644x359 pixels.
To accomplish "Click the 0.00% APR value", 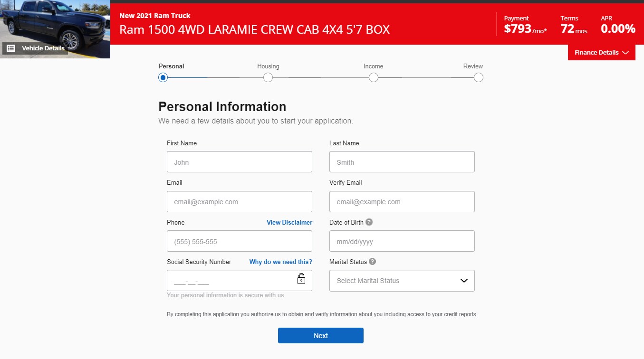I will point(618,29).
